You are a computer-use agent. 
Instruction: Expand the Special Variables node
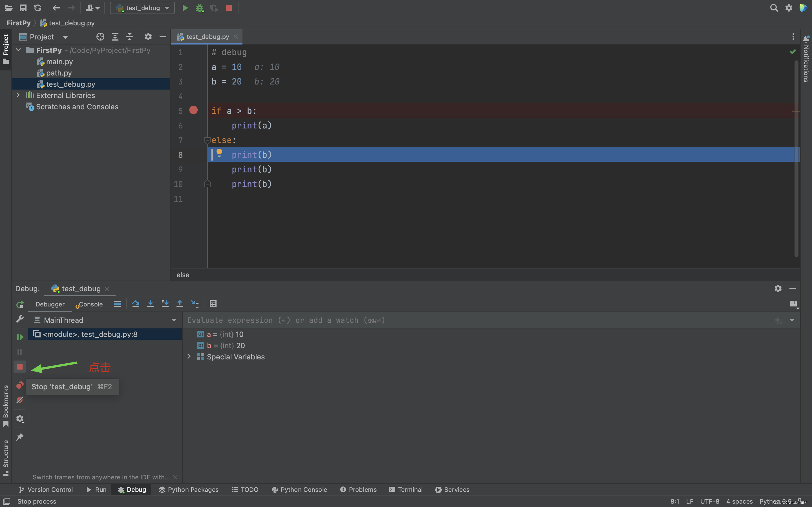tap(189, 356)
